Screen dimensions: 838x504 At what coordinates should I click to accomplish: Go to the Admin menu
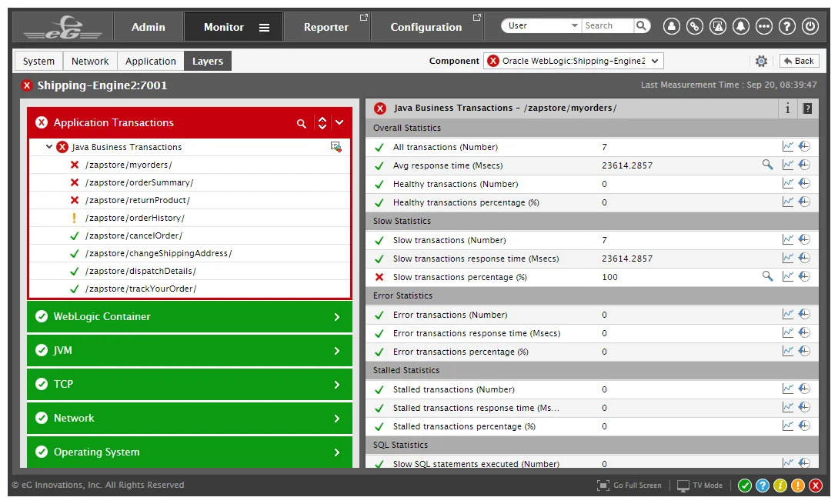click(149, 27)
